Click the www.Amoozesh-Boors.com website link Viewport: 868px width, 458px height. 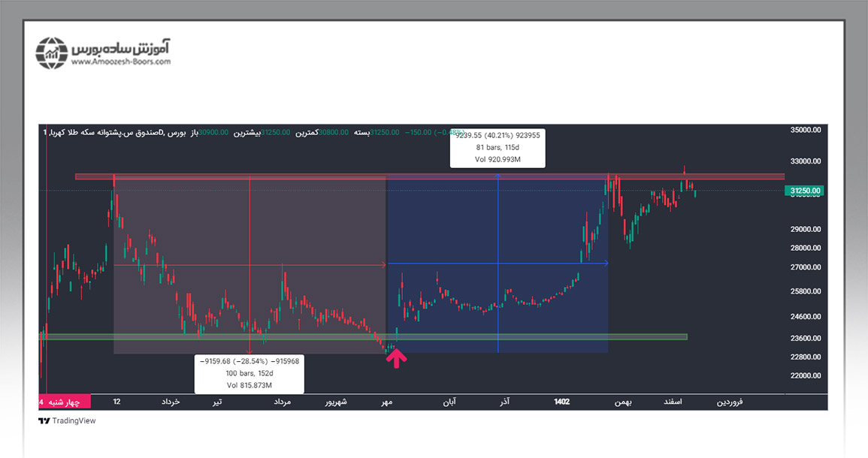coord(121,62)
